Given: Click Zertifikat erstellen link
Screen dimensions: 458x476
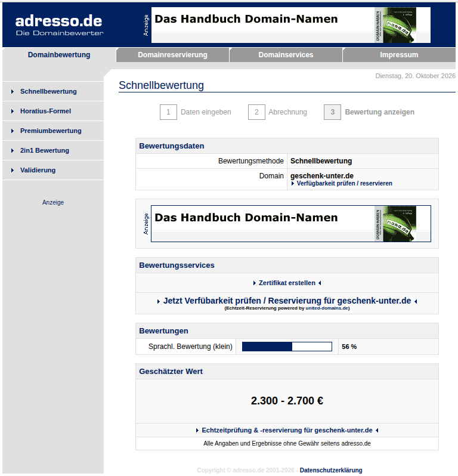Looking at the screenshot, I should coord(287,283).
